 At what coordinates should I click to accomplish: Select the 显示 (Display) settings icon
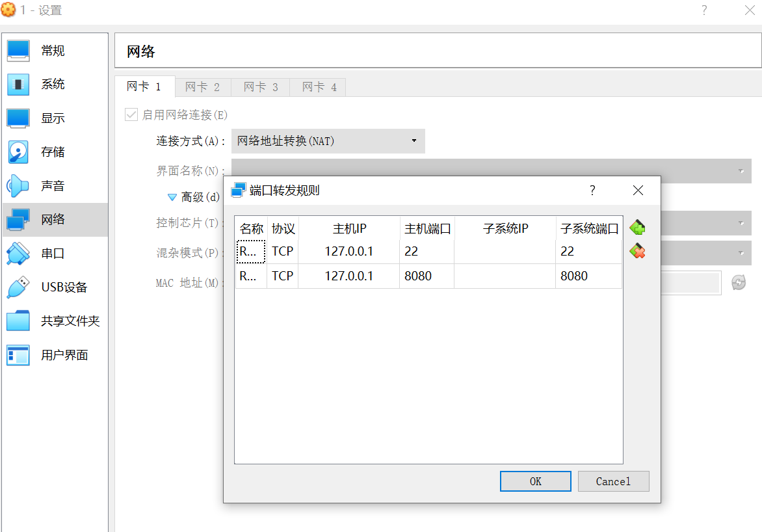(39, 118)
